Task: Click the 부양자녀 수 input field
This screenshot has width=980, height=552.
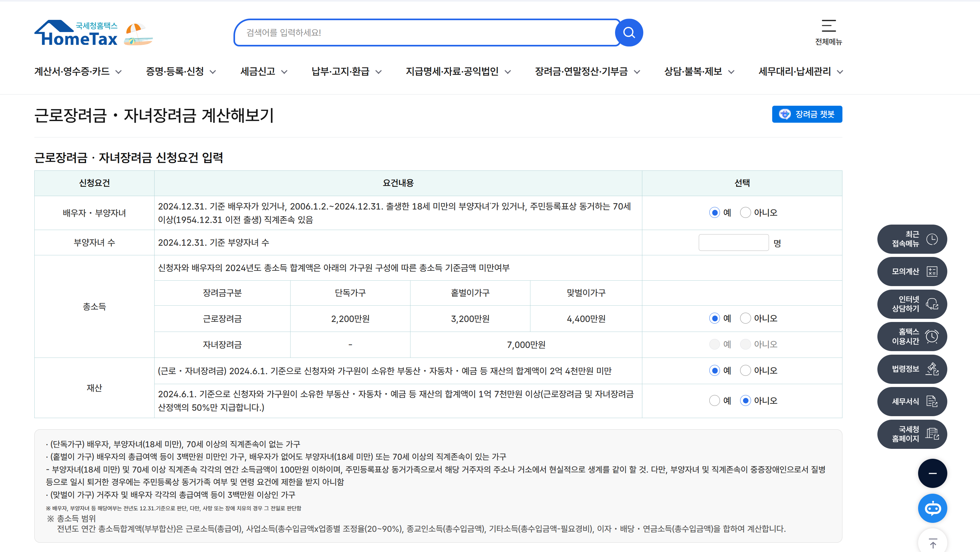Action: click(733, 243)
